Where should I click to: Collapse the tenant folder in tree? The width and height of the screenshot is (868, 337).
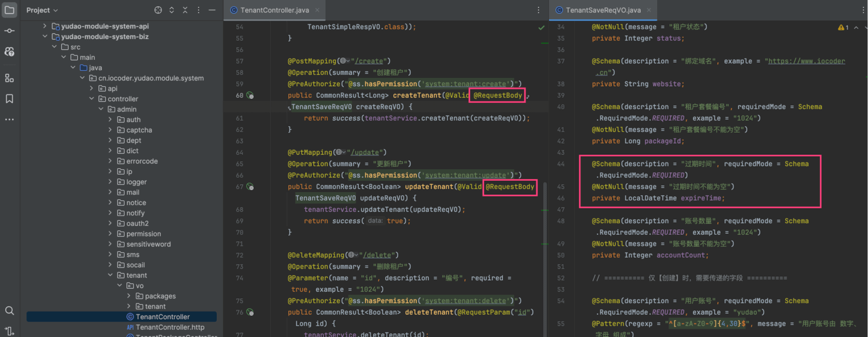click(110, 275)
